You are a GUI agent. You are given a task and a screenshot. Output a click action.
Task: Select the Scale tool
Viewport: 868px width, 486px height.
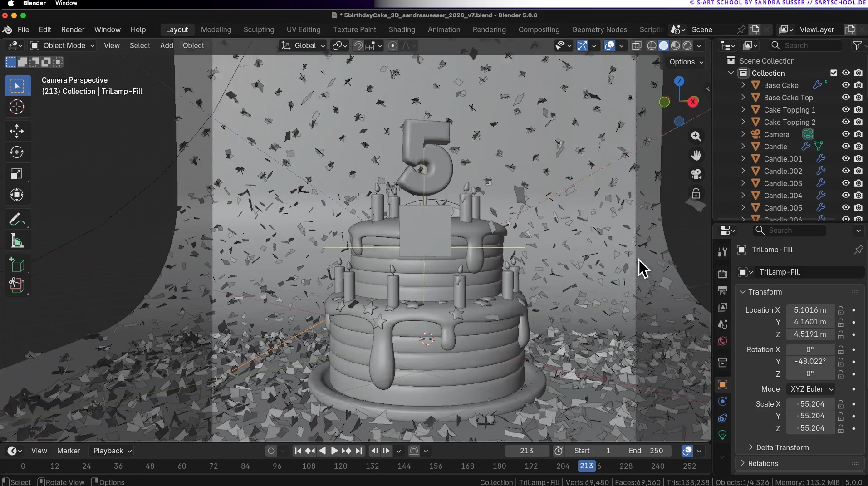click(17, 174)
